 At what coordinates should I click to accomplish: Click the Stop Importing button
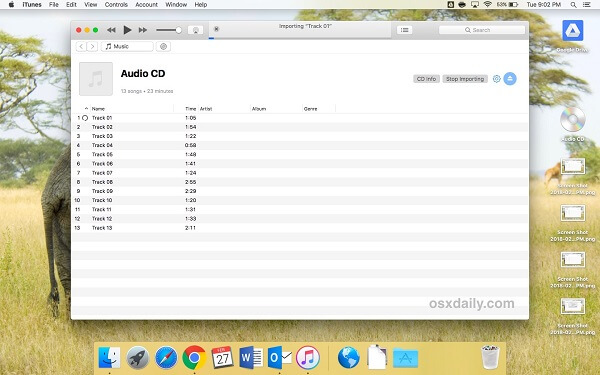click(465, 79)
